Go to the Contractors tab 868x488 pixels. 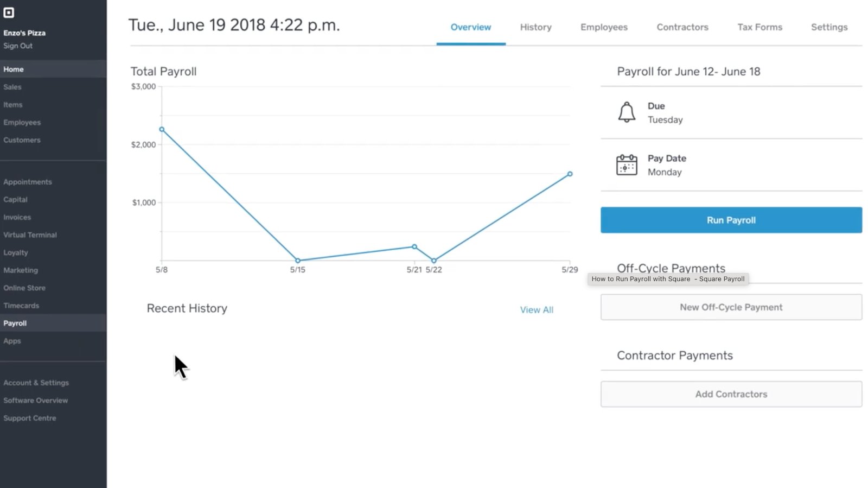point(682,27)
